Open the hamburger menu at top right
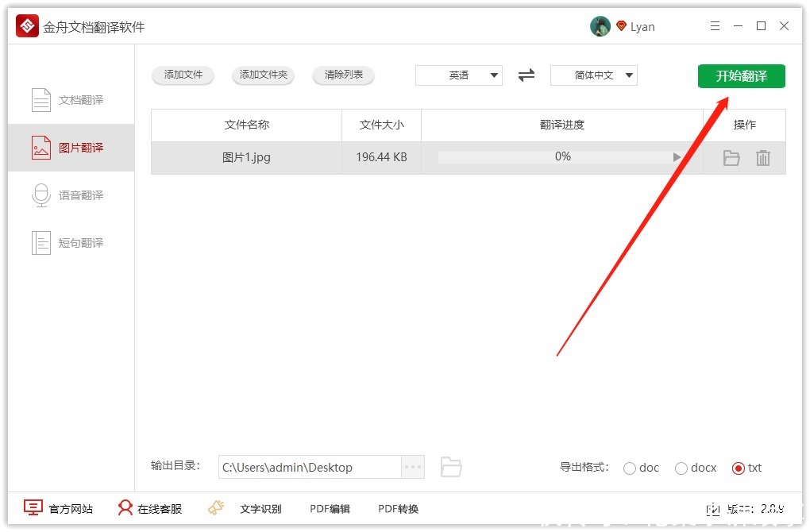810x532 pixels. (x=714, y=25)
